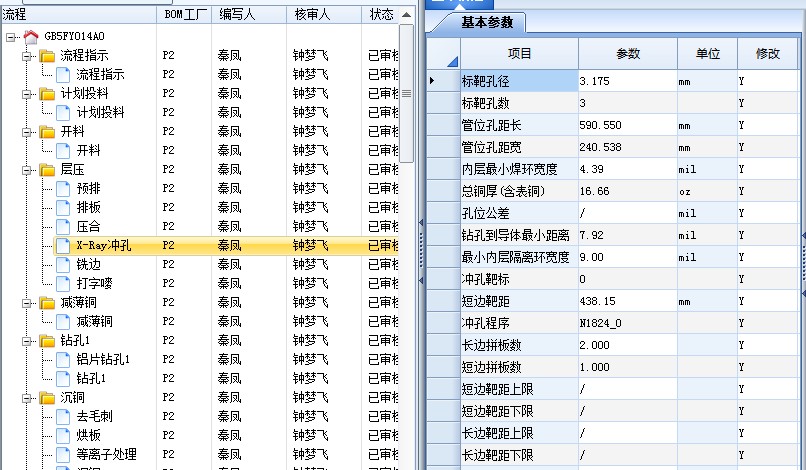Select the 钻孔1 document under 钻孔1 folder
Screen dimensions: 806x470
pyautogui.click(x=91, y=379)
